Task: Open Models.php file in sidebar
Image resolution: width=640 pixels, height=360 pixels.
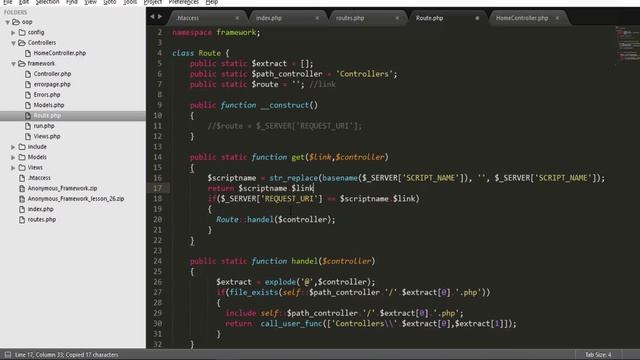Action: tap(49, 105)
